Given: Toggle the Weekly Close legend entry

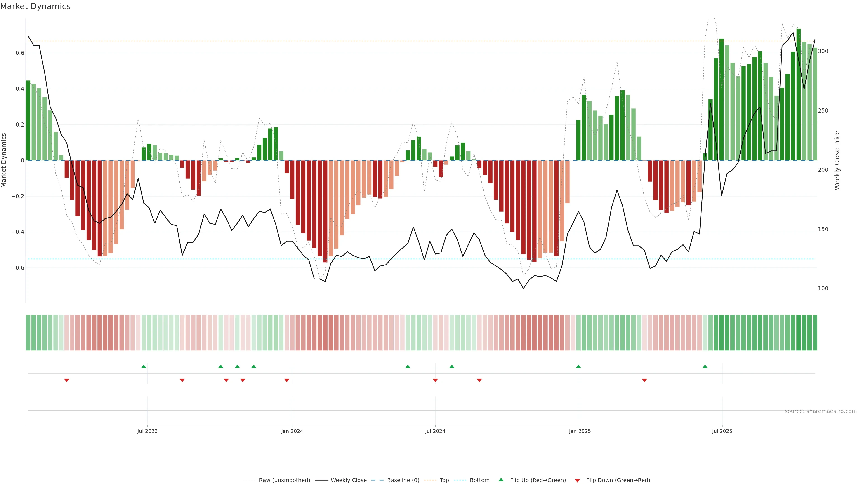Looking at the screenshot, I should (x=348, y=480).
